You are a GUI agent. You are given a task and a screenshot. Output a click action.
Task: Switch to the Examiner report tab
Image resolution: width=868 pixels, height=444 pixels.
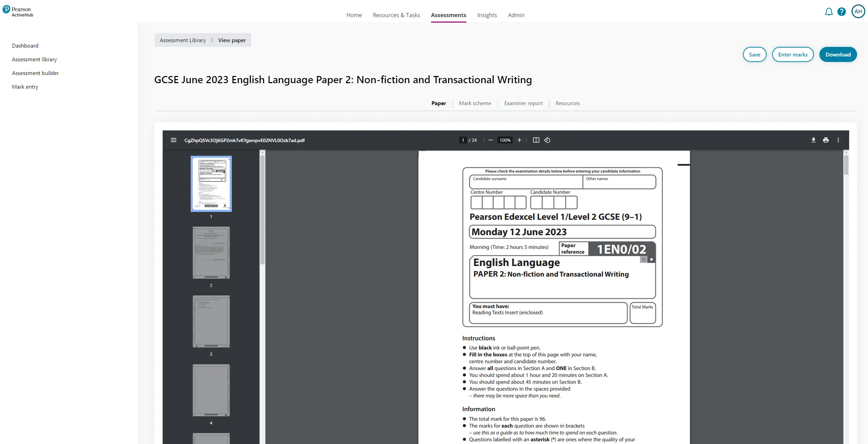point(523,103)
